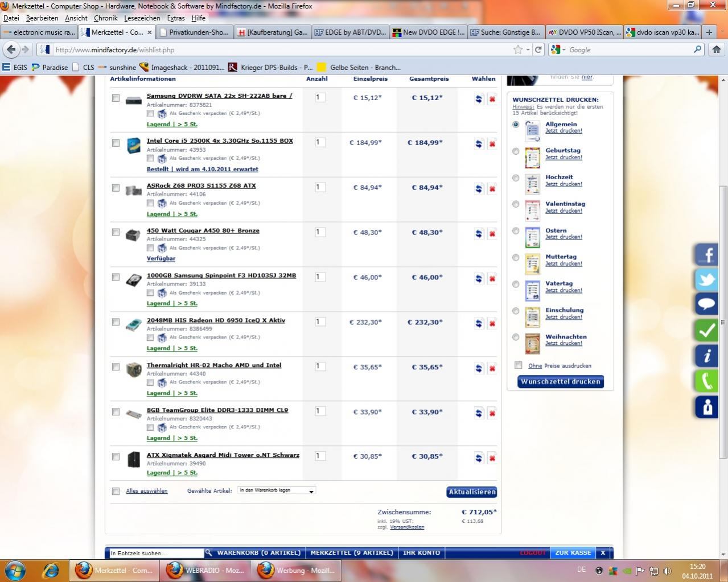Image resolution: width=728 pixels, height=582 pixels.
Task: Open the Gelbe Seiten bookmark
Action: coord(359,67)
